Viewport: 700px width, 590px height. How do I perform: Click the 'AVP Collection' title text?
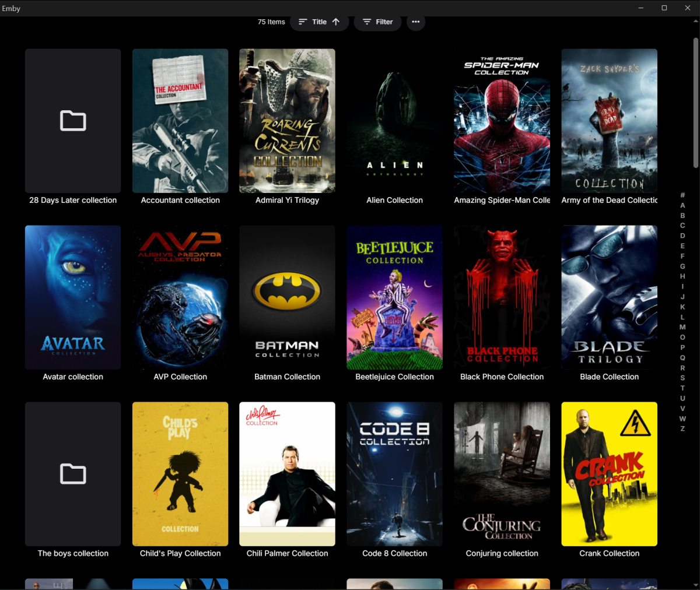point(180,377)
